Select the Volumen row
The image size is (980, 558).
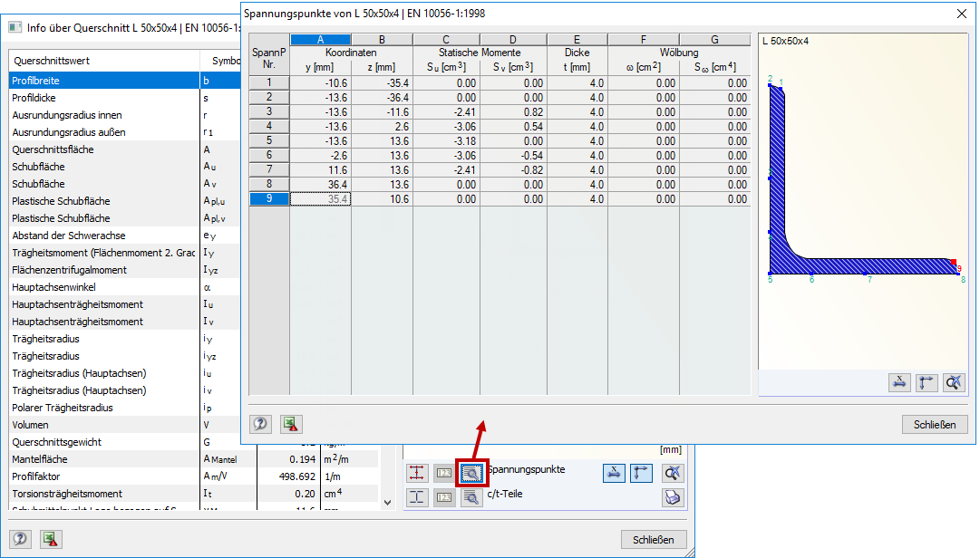(x=124, y=425)
